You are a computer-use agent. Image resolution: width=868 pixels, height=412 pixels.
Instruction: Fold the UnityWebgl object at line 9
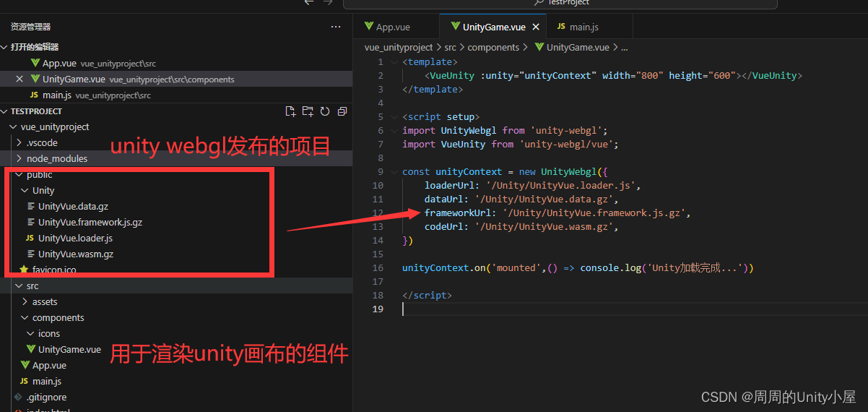coord(394,172)
